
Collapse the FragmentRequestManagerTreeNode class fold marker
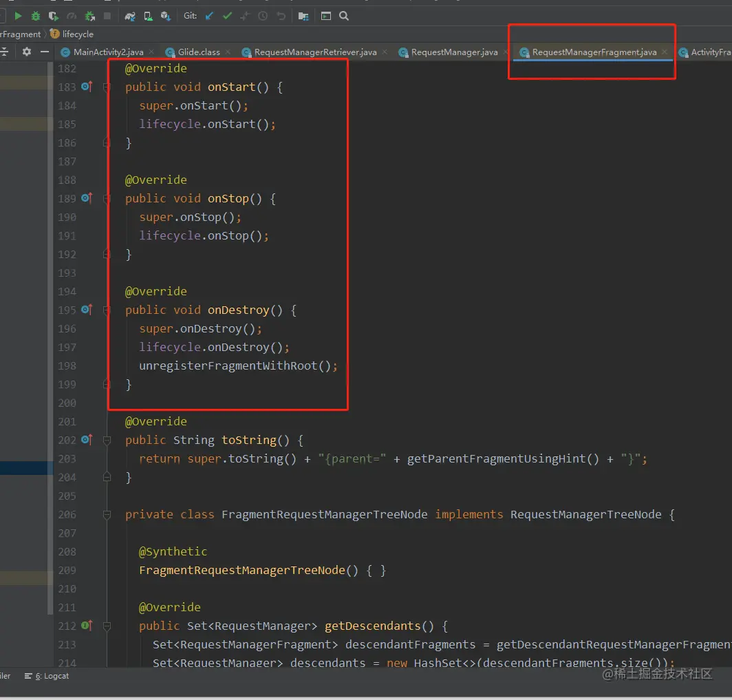click(107, 515)
